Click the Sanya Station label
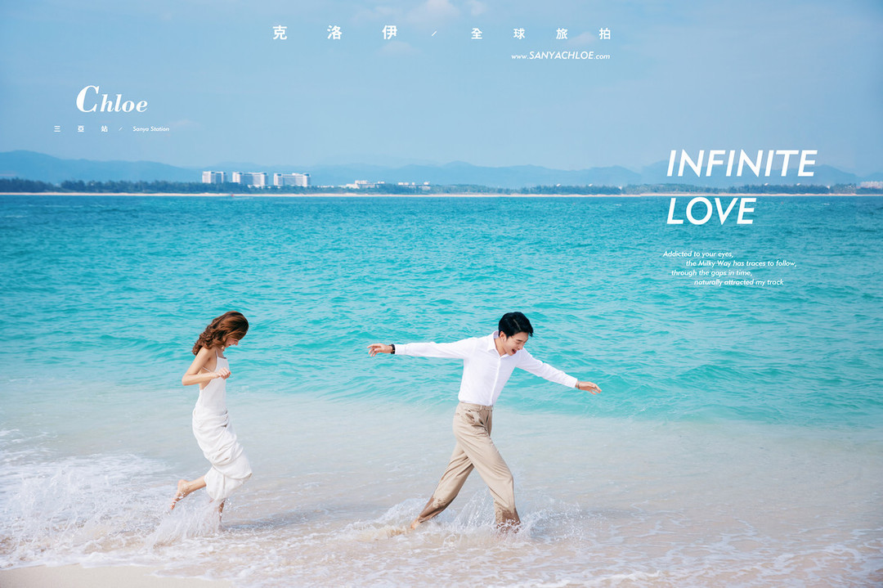 click(150, 129)
